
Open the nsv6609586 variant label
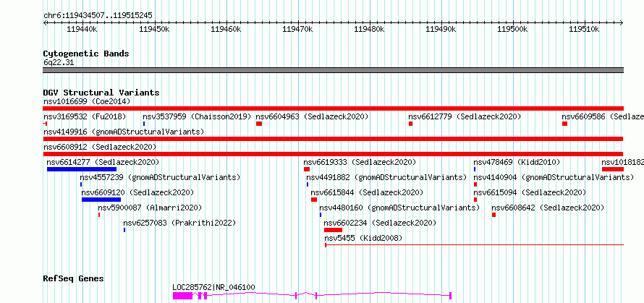[603, 116]
